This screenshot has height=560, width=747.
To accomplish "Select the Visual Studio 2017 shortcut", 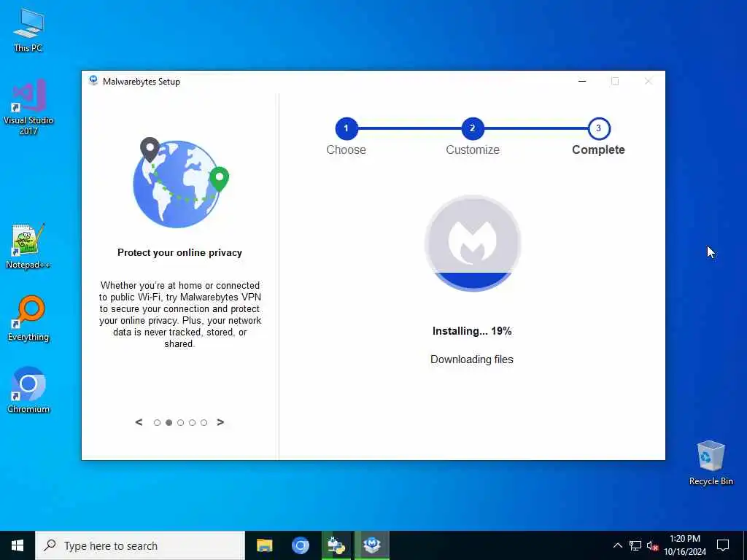I will click(x=28, y=107).
